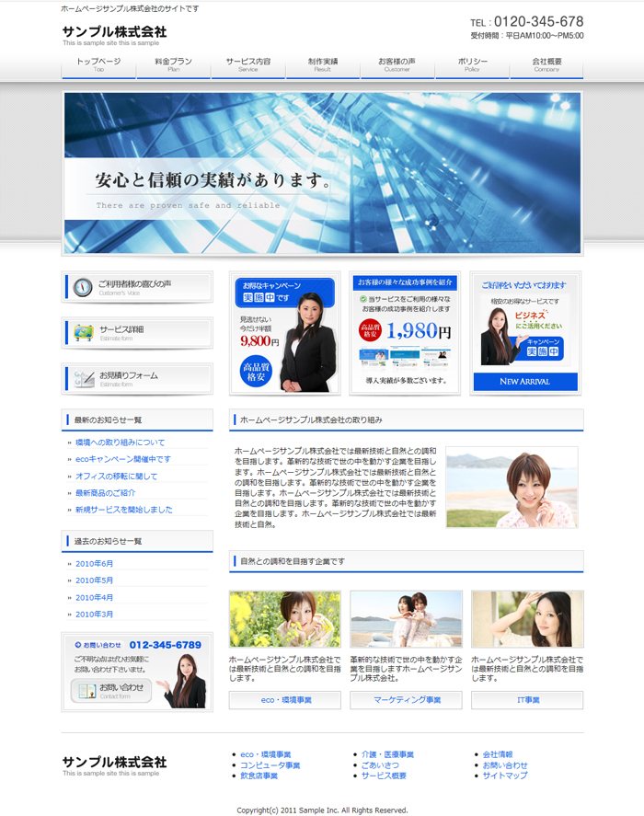The height and width of the screenshot is (816, 644).
Task: Click the 1,980円 success stories banner
Action: pos(406,333)
